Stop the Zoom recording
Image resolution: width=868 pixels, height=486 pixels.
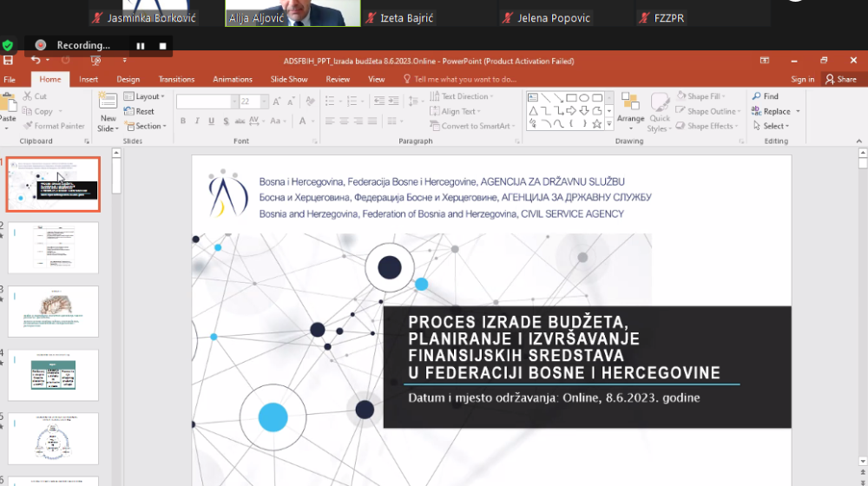tap(163, 46)
